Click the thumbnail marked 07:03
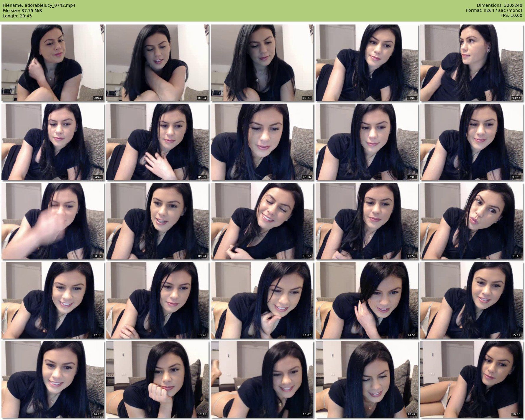 click(367, 142)
